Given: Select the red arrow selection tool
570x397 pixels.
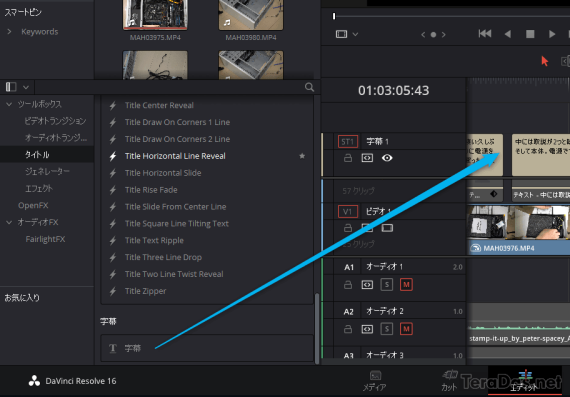Looking at the screenshot, I should pyautogui.click(x=544, y=61).
